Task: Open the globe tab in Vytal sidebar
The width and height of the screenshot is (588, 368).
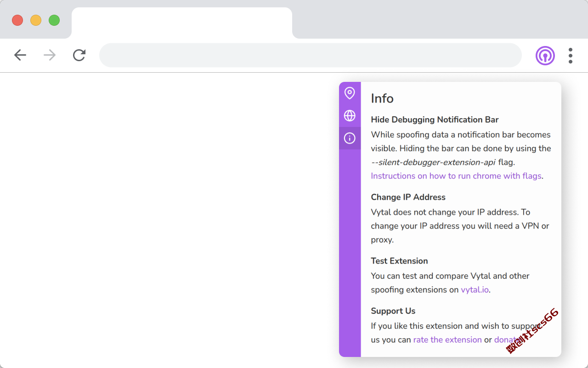Action: pos(350,115)
